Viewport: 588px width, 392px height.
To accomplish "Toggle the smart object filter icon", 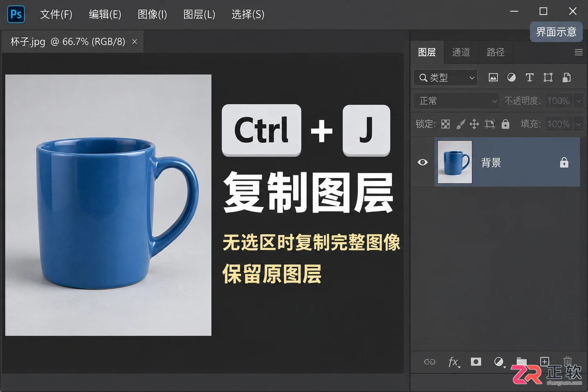I will pos(567,78).
